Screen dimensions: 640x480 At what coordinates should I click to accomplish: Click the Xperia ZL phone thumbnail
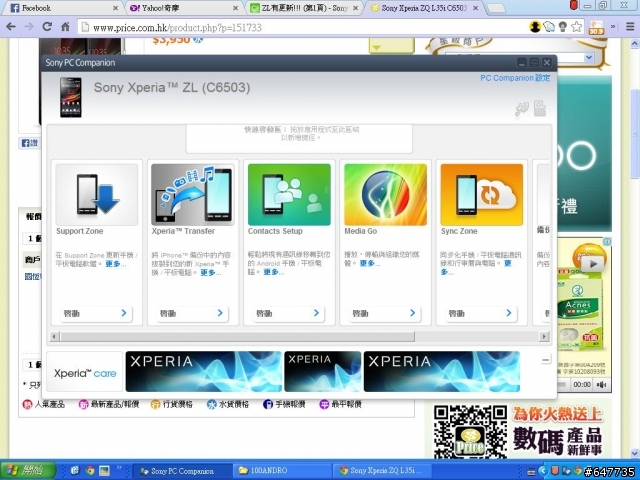(71, 98)
